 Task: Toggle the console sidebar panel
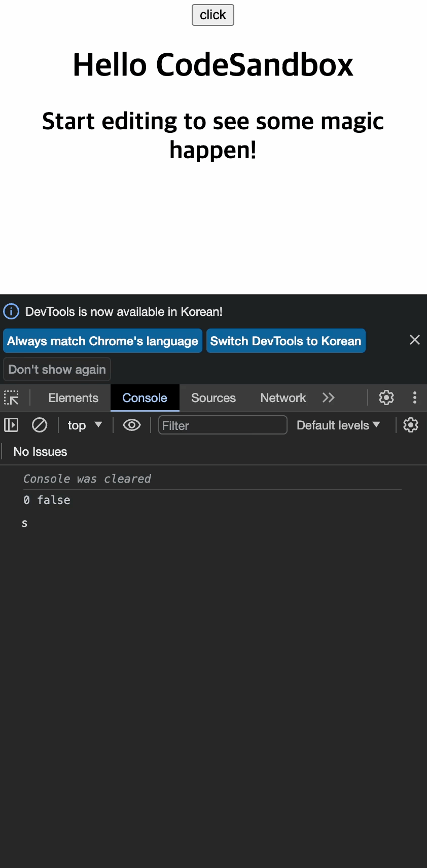[x=11, y=425]
